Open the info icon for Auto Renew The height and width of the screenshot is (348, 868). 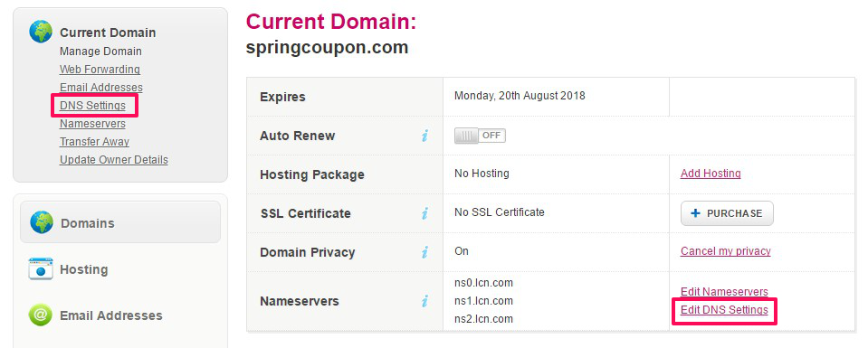424,136
